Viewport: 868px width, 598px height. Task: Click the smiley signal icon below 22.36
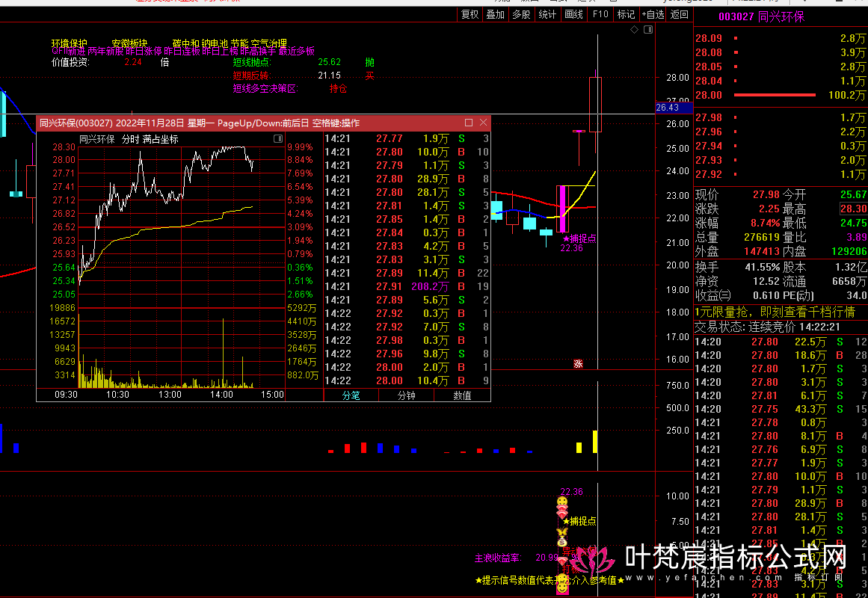pos(562,502)
